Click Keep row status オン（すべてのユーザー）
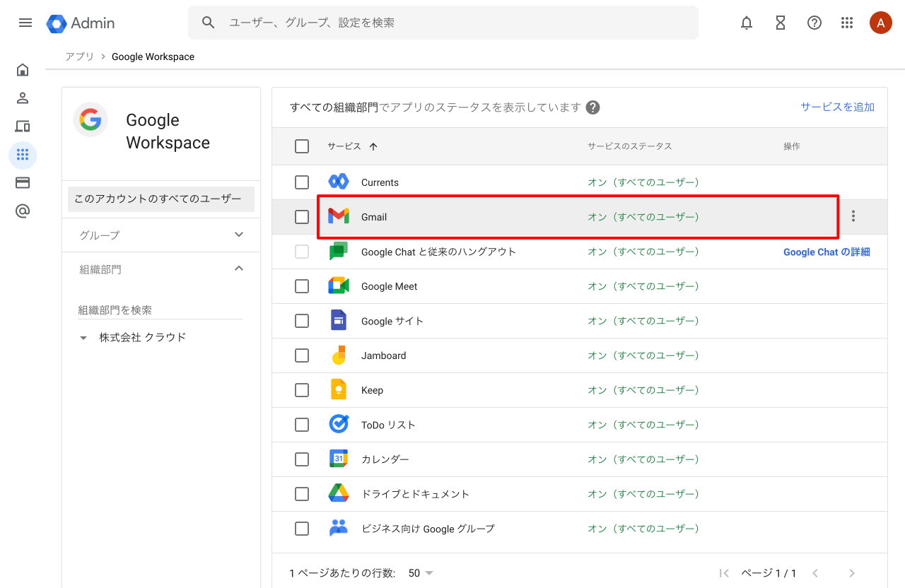This screenshot has width=905, height=588. click(x=643, y=390)
